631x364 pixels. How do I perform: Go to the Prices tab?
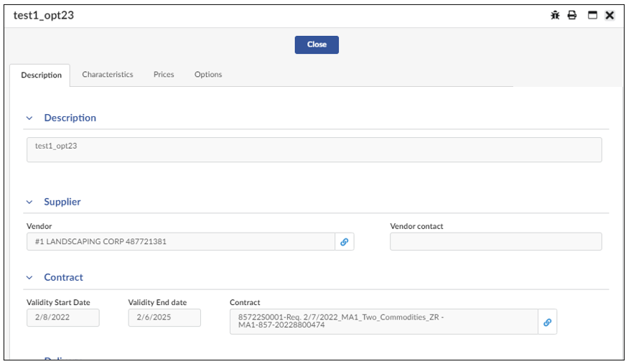pos(164,75)
